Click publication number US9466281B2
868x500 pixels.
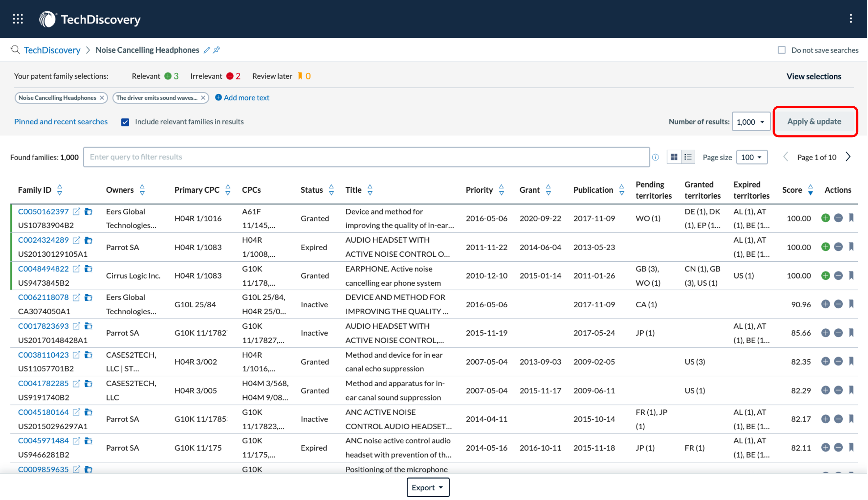[44, 455]
